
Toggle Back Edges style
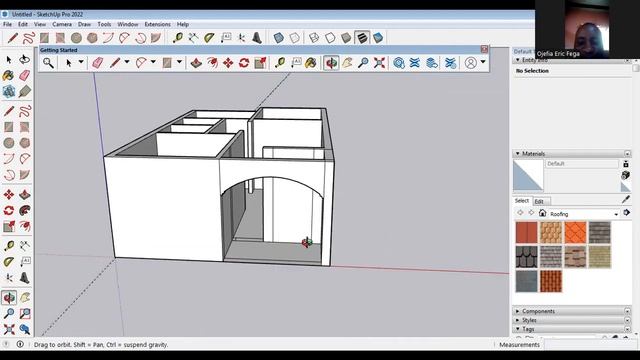pos(294,38)
